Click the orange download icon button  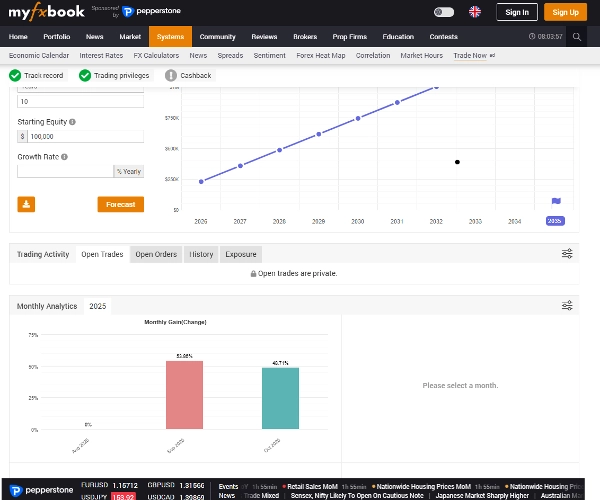tap(26, 204)
